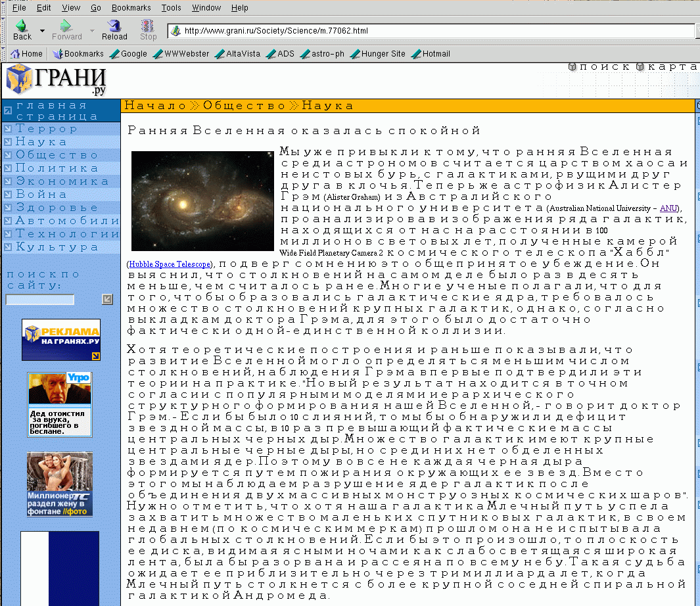
Task: Click the arrow icon beside главная страница
Action: [x=8, y=111]
